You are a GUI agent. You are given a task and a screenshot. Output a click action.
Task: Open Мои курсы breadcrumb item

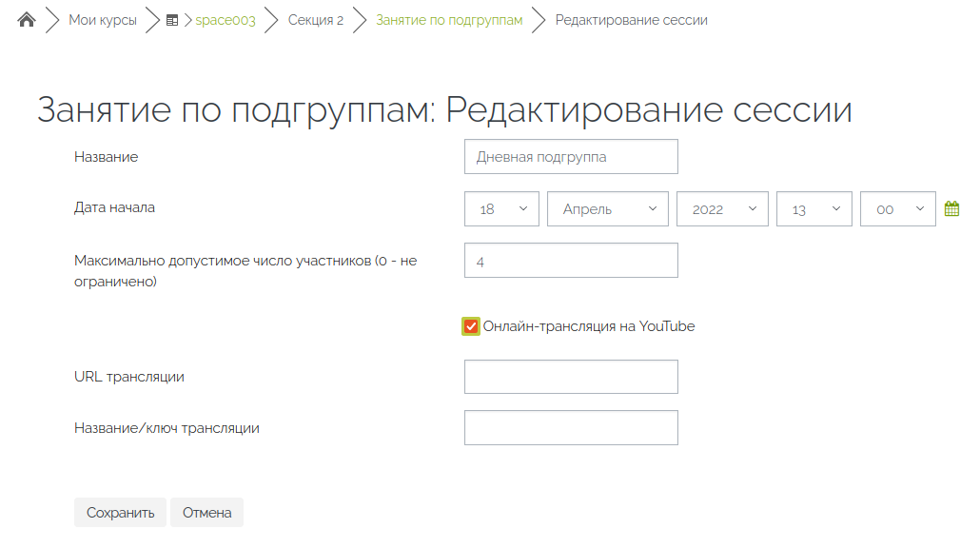(x=103, y=20)
